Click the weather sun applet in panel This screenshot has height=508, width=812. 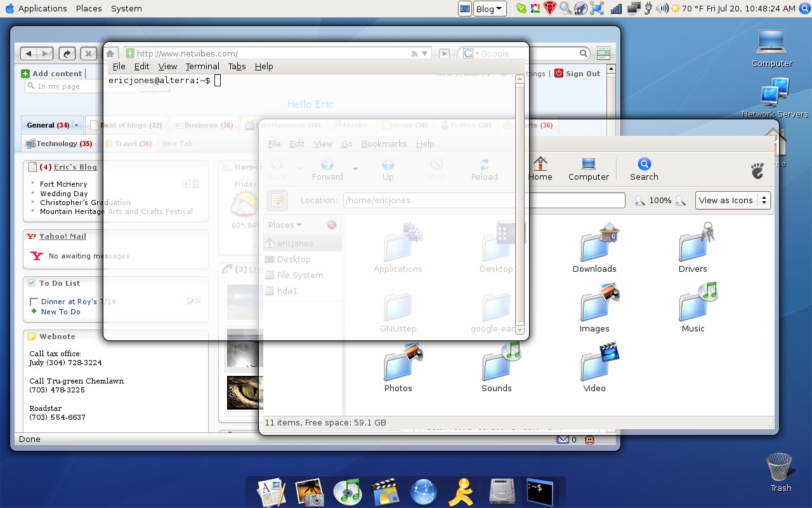(676, 8)
